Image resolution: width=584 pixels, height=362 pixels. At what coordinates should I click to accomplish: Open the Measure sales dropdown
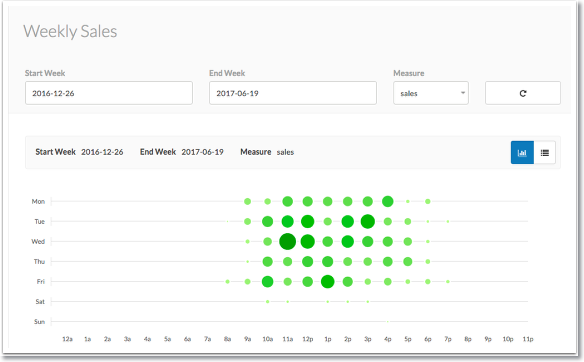point(431,93)
